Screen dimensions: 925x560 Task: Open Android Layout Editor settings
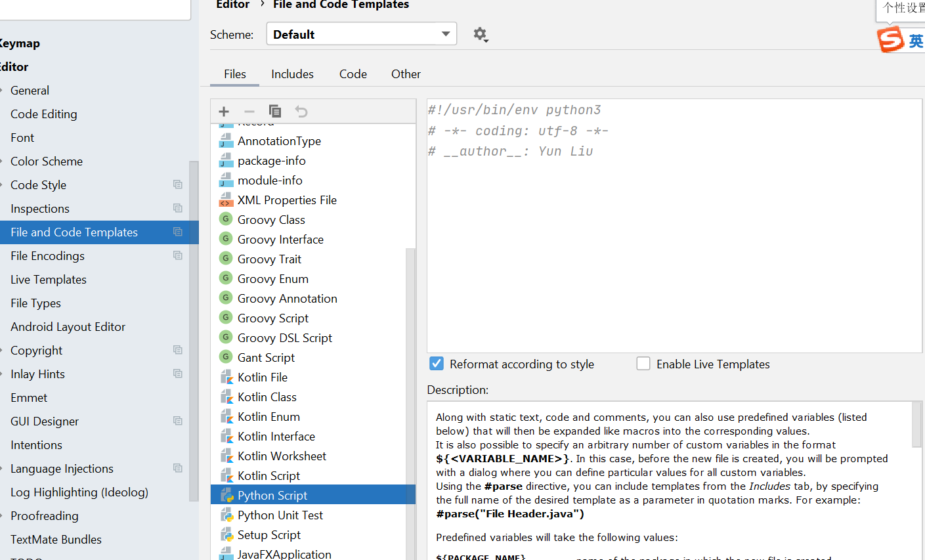(x=68, y=327)
